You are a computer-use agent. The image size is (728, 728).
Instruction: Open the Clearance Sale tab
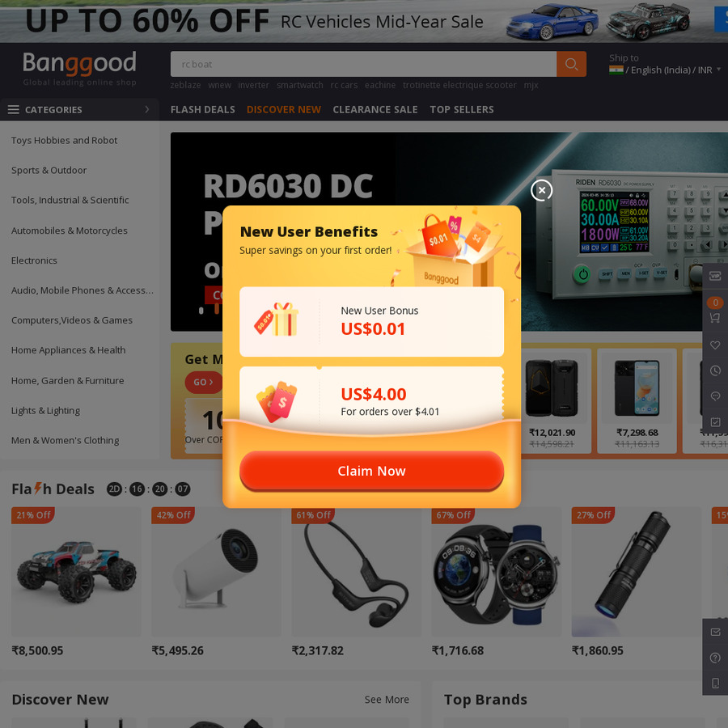[375, 109]
